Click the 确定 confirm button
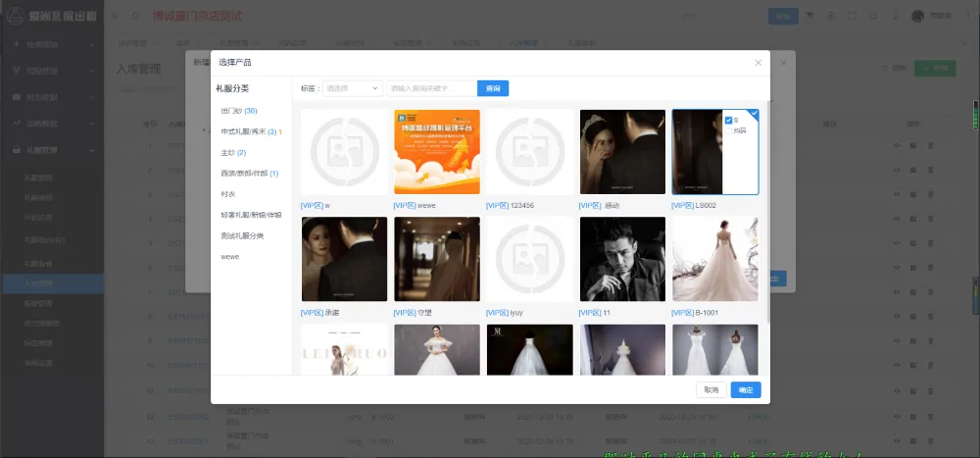 click(746, 389)
